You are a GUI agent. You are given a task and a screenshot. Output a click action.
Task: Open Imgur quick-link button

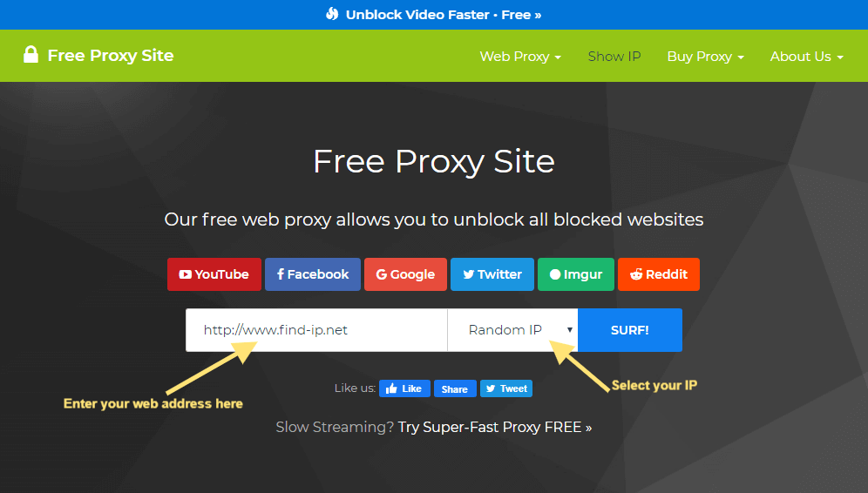pos(576,274)
